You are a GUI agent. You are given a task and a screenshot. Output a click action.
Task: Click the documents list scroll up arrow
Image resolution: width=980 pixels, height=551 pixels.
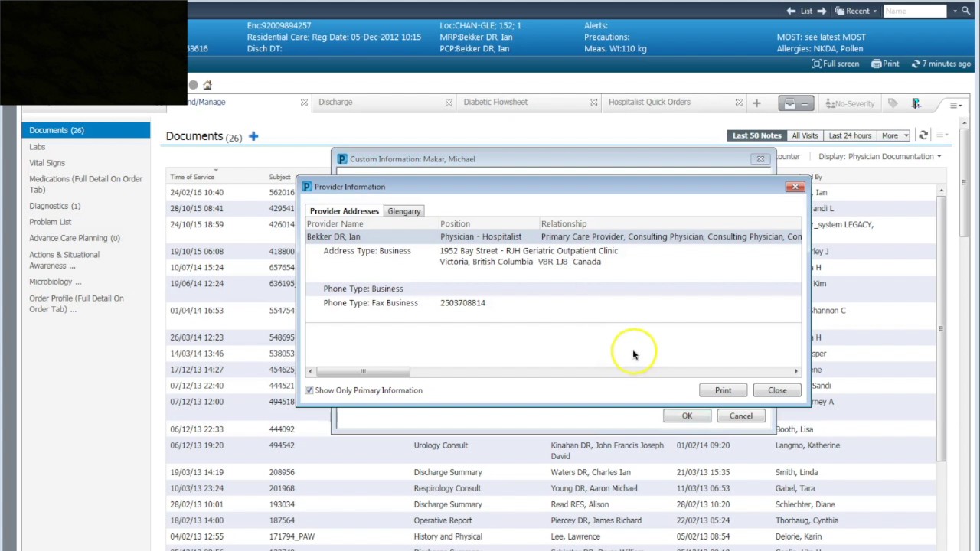941,191
